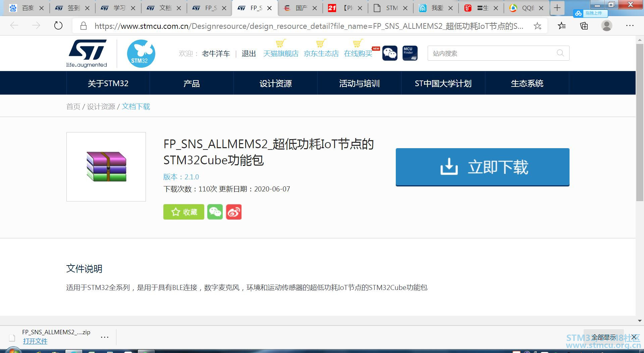Share via red Weibo icon

click(234, 212)
